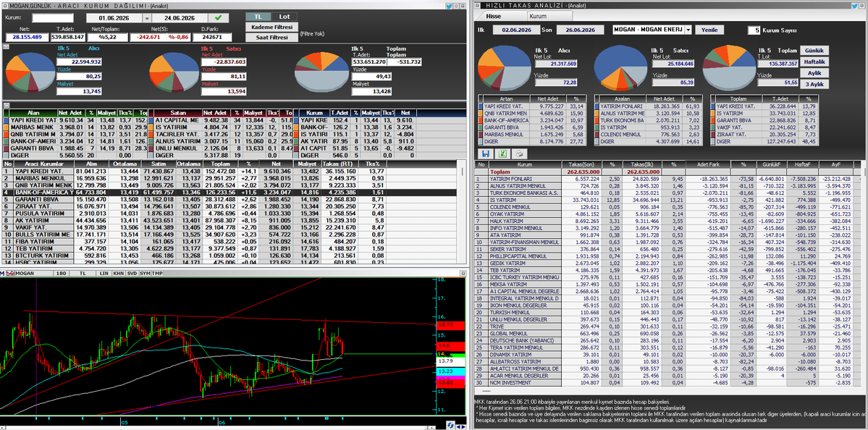This screenshot has width=868, height=430.
Task: Click the start date field 01.06.2026
Action: coord(114,17)
